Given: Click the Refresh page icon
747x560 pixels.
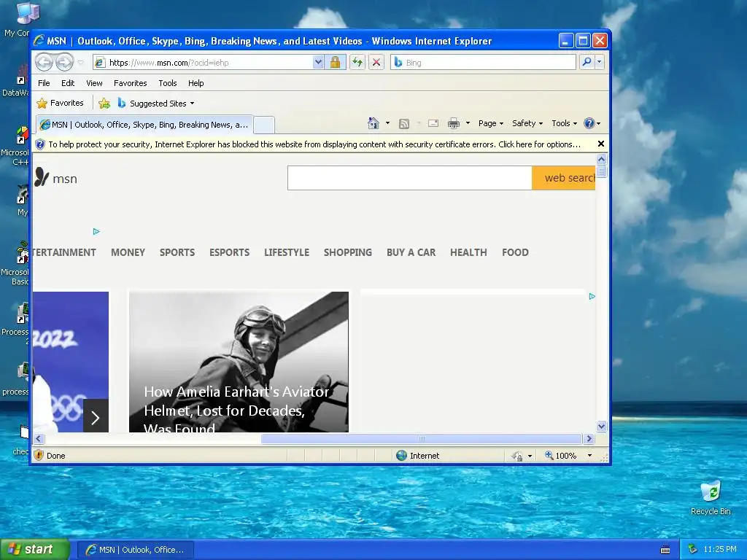Looking at the screenshot, I should point(357,63).
